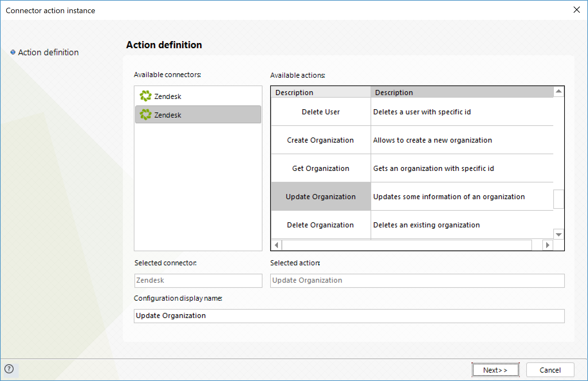Screen dimensions: 588x381
Task: Click the Action definition step bullet
Action: [x=13, y=52]
